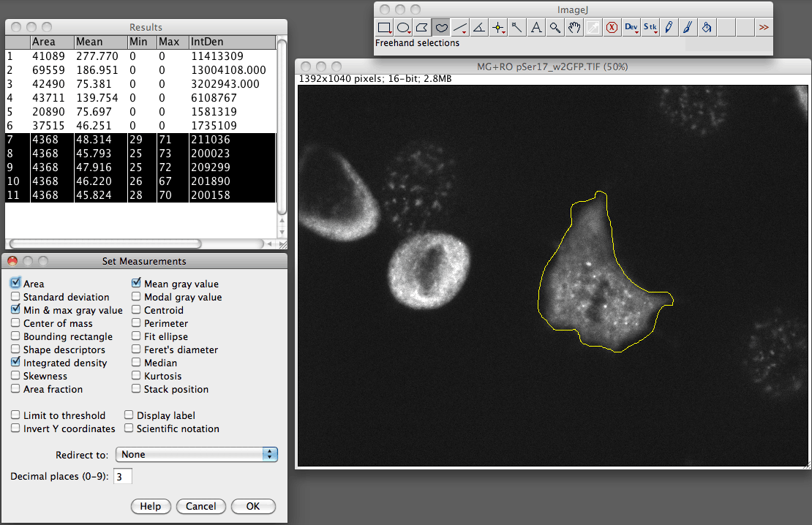This screenshot has height=525, width=812.
Task: Select the Rectangle selection tool
Action: tap(384, 28)
